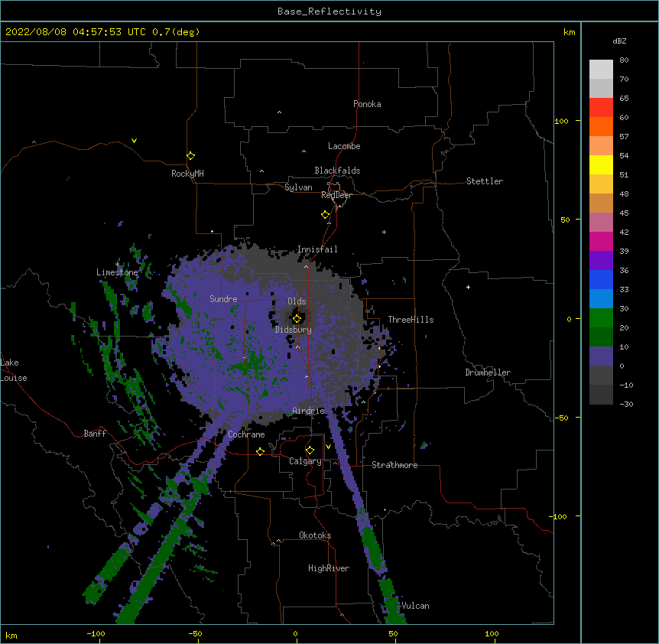Image resolution: width=659 pixels, height=644 pixels.
Task: Click the Base_Reflectivity title
Action: 329,11
